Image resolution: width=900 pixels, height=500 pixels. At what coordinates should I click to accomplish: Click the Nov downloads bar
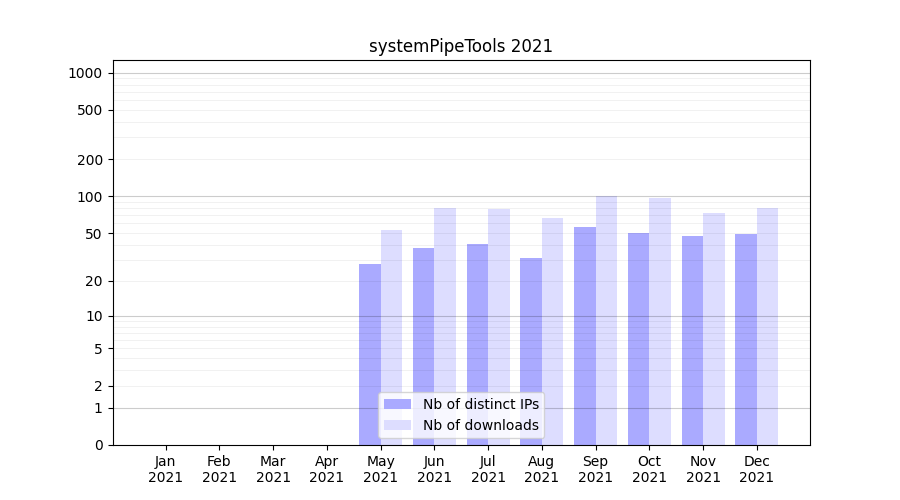[714, 320]
